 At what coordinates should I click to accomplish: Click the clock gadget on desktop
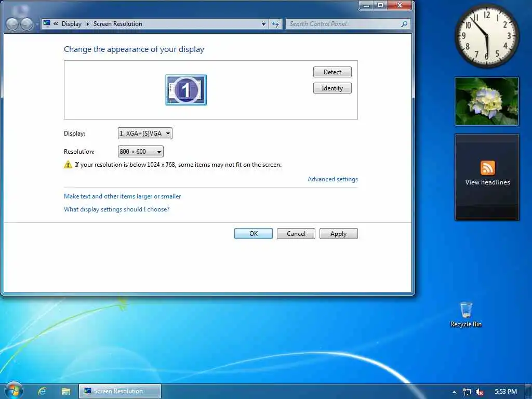click(x=487, y=35)
